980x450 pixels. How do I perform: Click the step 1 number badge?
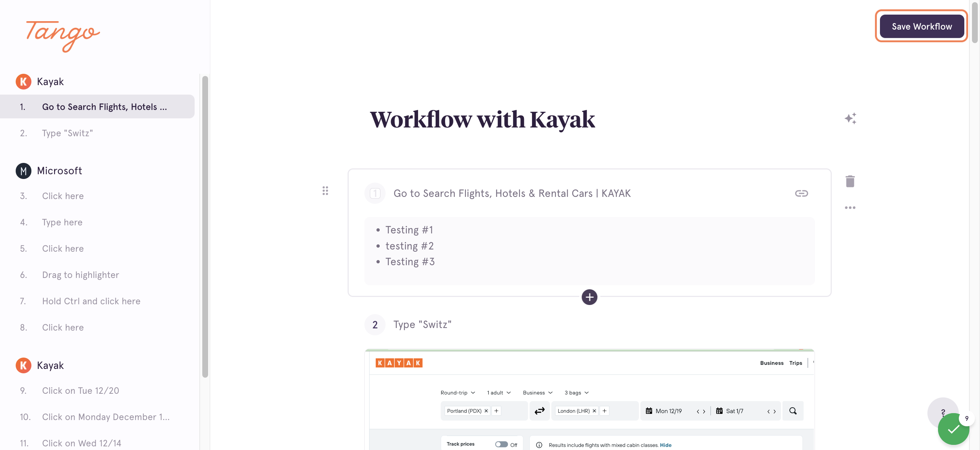pyautogui.click(x=375, y=193)
